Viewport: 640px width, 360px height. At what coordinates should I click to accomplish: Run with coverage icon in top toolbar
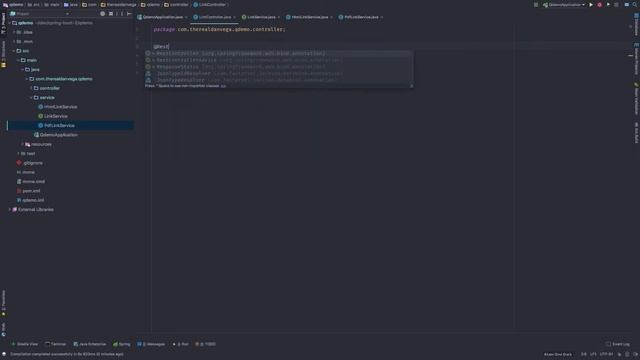tap(608, 5)
